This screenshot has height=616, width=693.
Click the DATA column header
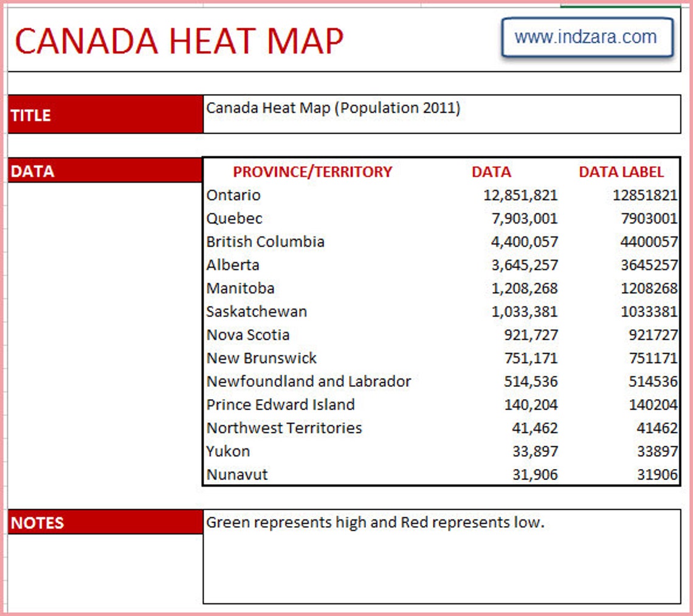[x=490, y=171]
